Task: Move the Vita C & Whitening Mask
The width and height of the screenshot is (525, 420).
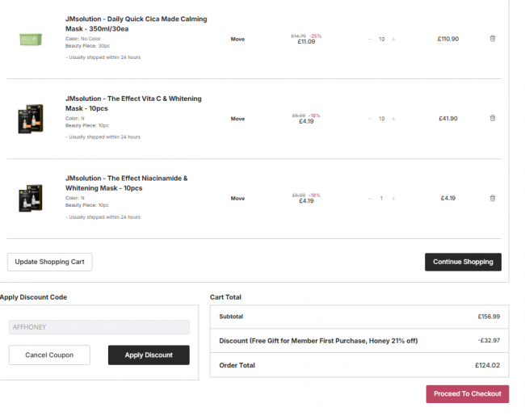Action: 237,119
